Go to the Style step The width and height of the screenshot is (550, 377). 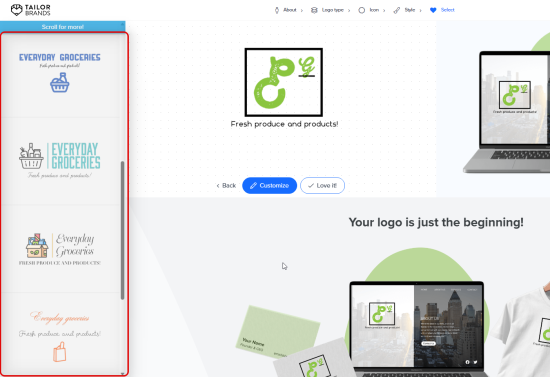coord(410,10)
